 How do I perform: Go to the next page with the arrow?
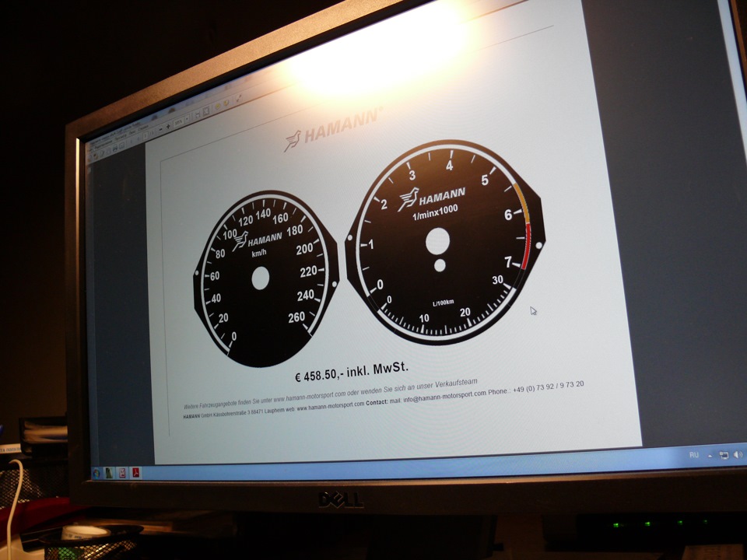pyautogui.click(x=139, y=138)
